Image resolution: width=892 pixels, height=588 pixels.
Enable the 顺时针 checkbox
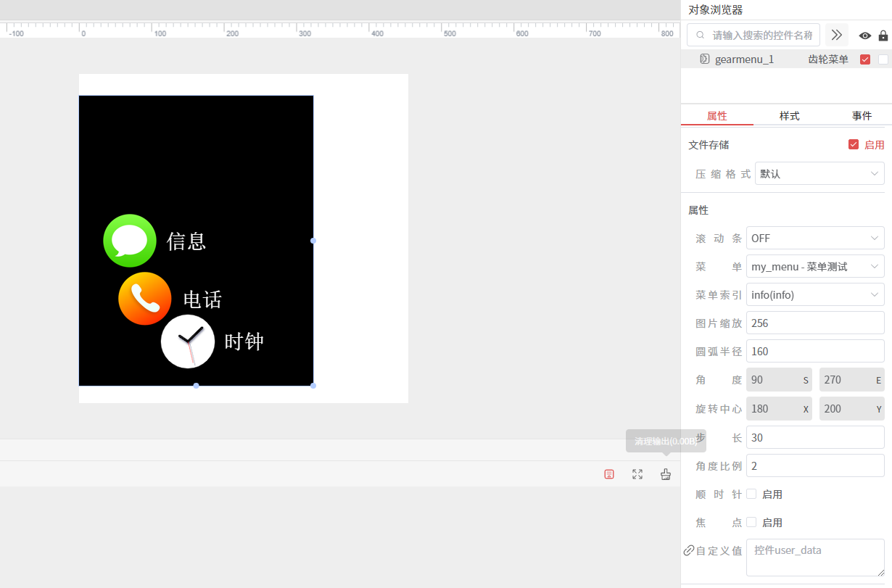click(751, 494)
